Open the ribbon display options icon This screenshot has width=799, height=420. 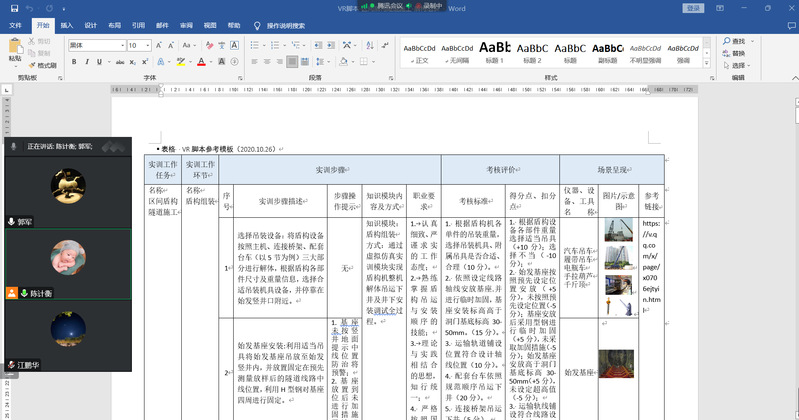(x=720, y=8)
